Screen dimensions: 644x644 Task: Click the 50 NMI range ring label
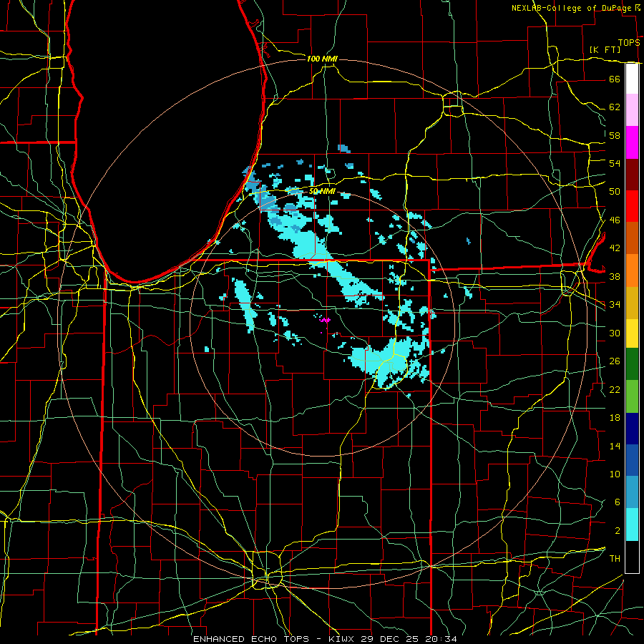click(322, 191)
